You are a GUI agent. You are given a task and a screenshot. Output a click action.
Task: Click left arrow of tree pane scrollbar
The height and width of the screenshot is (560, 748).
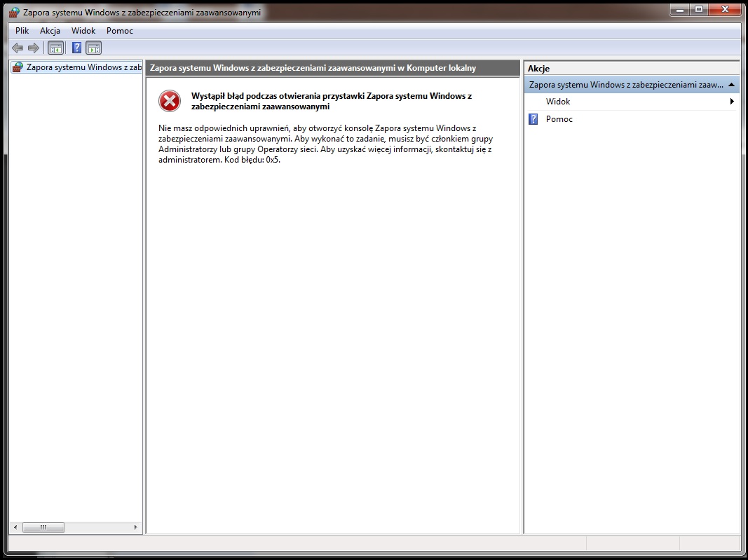15,527
